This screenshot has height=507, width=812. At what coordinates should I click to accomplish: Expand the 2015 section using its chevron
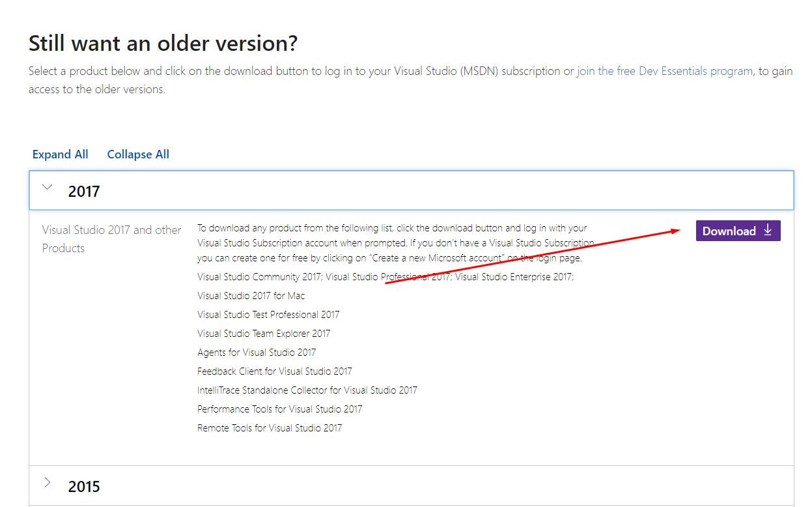[x=47, y=483]
